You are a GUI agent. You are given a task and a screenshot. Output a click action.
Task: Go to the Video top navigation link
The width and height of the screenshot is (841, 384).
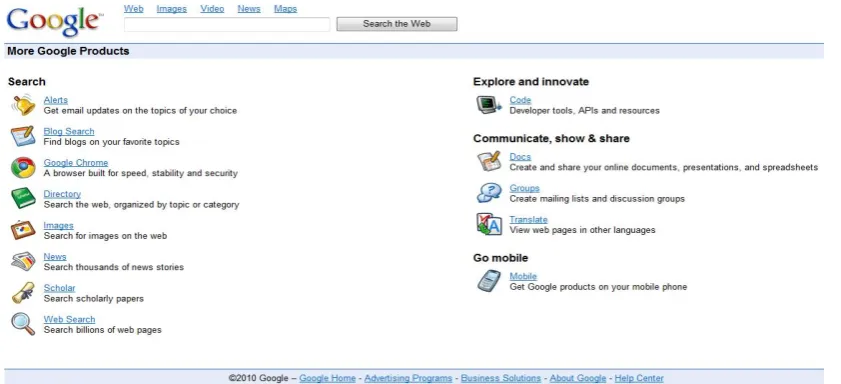click(x=212, y=9)
